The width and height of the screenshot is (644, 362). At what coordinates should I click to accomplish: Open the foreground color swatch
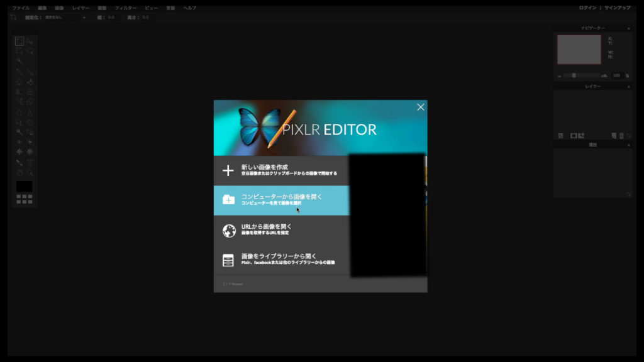tap(25, 186)
